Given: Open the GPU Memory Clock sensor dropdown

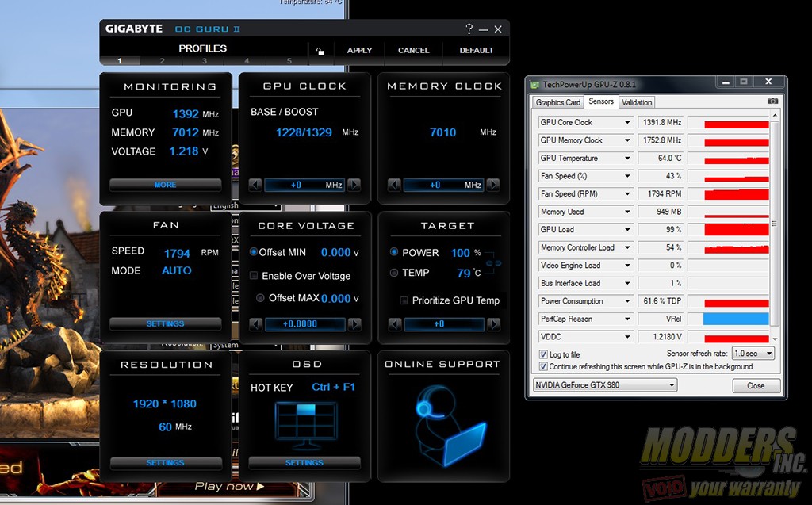Looking at the screenshot, I should (x=627, y=140).
